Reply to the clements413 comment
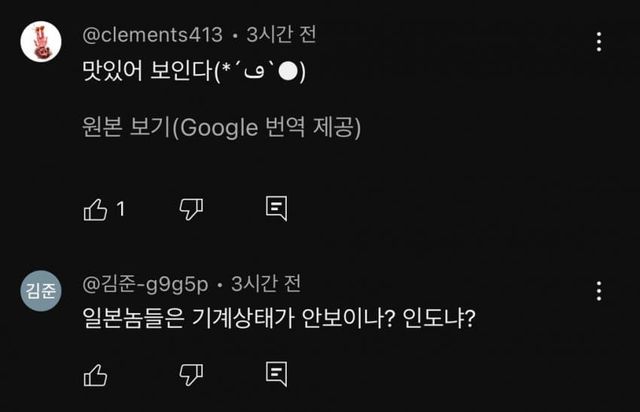This screenshot has height=412, width=640. (x=277, y=208)
